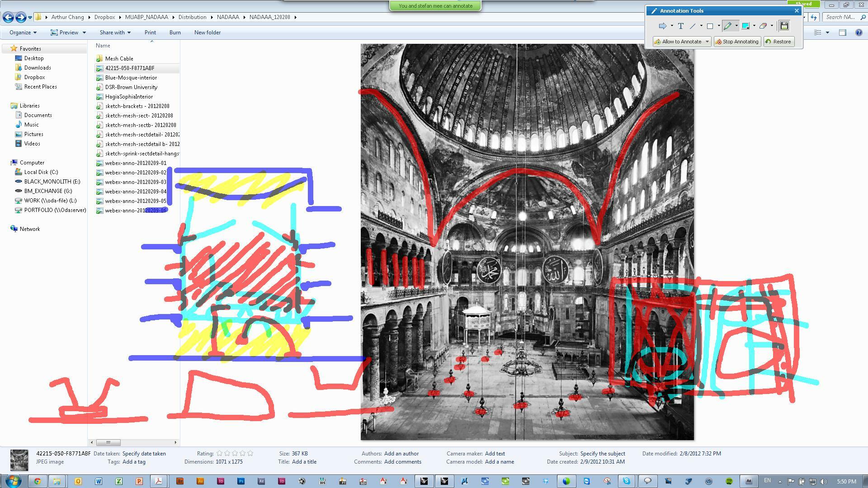Select the Highlighter pen annotation tool
Image resolution: width=868 pixels, height=488 pixels.
coord(727,26)
